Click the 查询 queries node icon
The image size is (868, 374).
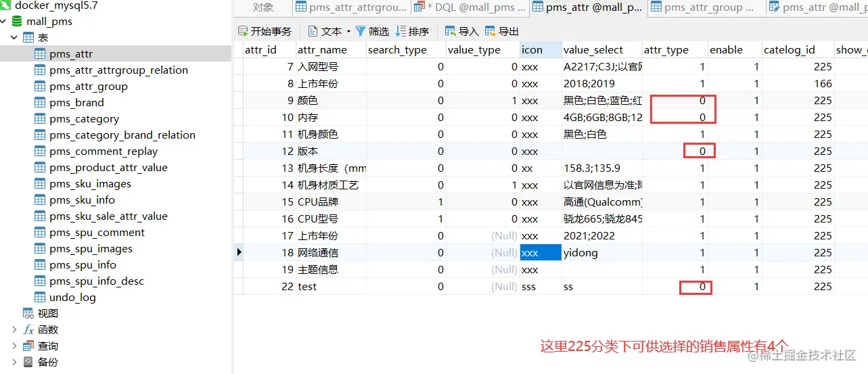pos(28,346)
